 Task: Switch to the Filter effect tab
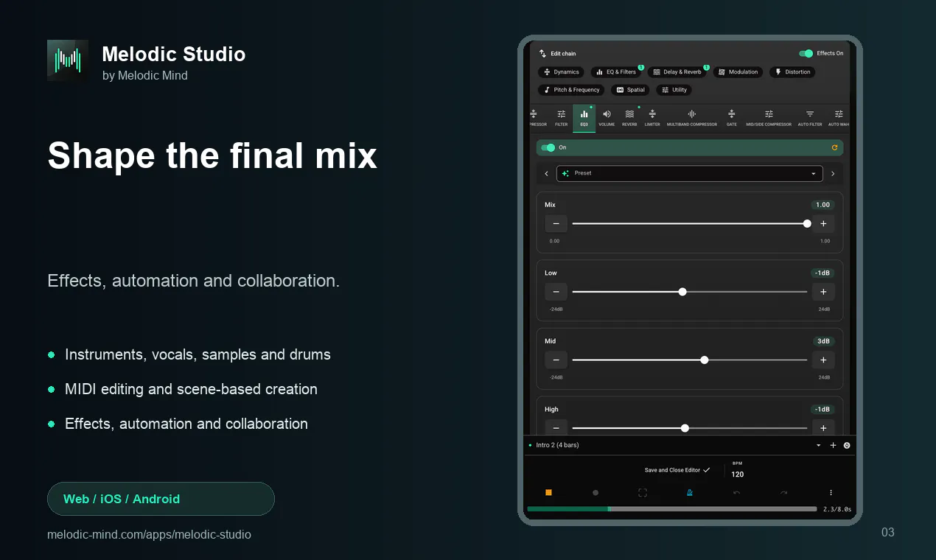click(562, 118)
